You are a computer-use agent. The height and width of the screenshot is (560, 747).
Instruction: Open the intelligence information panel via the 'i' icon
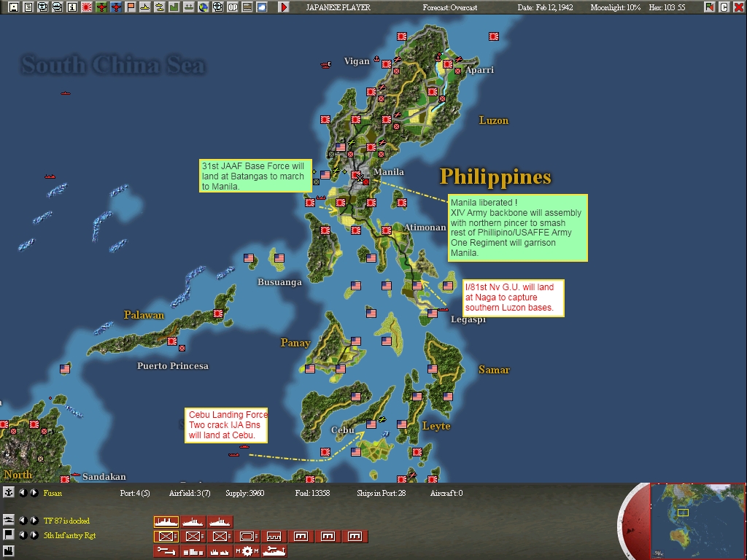[x=73, y=7]
